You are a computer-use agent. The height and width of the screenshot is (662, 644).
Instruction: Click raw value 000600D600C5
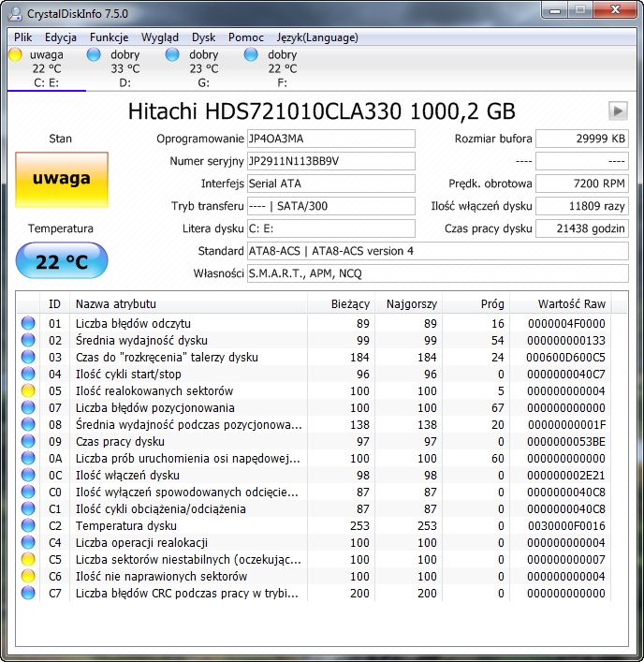click(x=565, y=357)
